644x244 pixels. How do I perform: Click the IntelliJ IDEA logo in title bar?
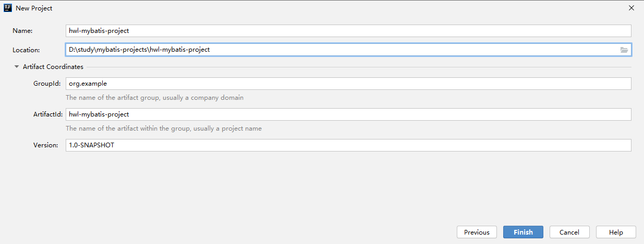click(8, 8)
